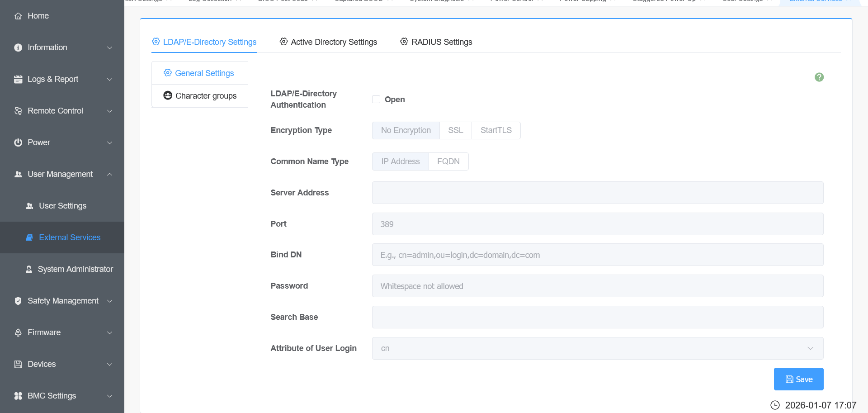Image resolution: width=868 pixels, height=413 pixels.
Task: Click the green help question mark icon
Action: point(819,77)
